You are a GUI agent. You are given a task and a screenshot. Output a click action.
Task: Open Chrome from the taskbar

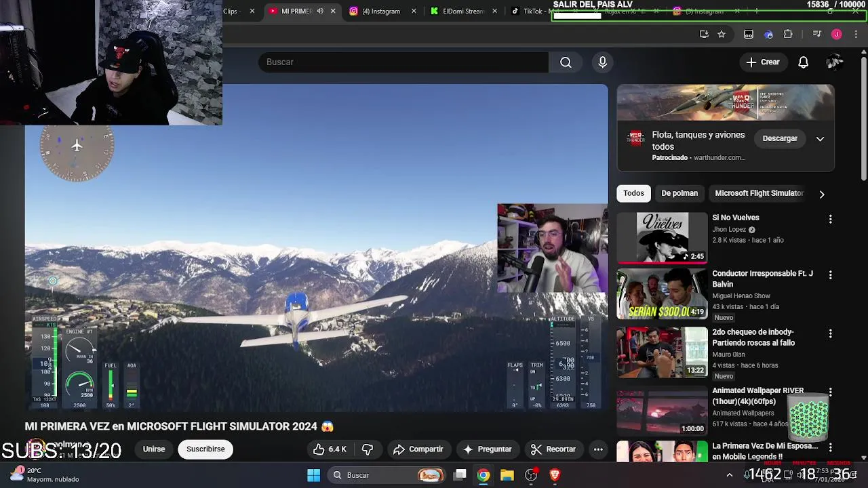(483, 475)
